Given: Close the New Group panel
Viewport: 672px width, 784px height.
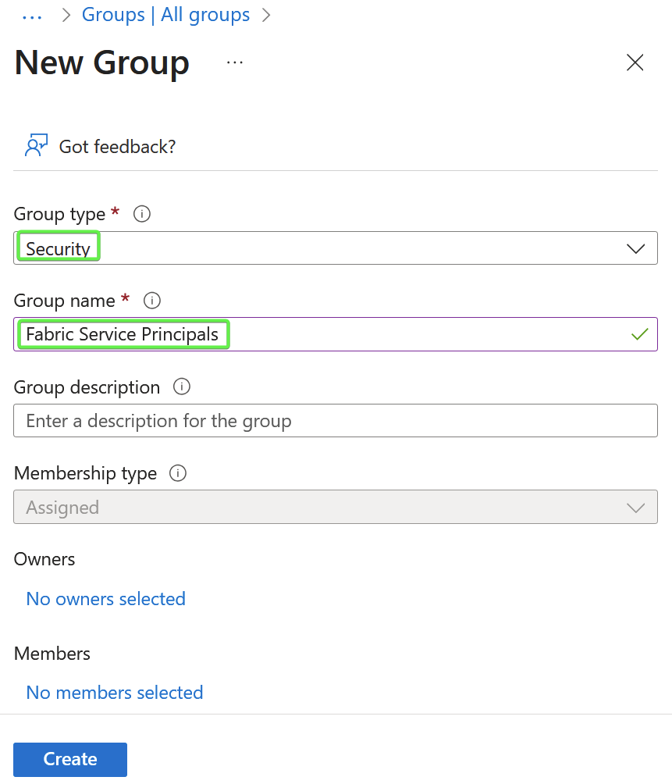Looking at the screenshot, I should tap(635, 62).
